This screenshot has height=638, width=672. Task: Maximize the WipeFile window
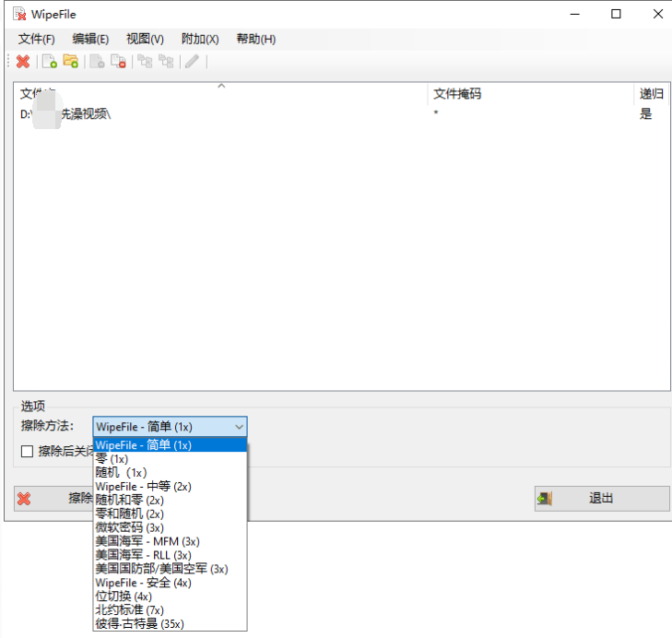click(x=616, y=14)
